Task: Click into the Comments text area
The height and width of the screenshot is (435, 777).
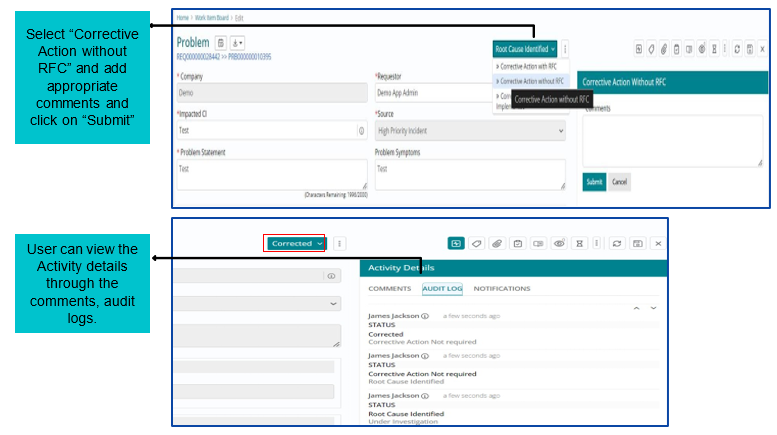Action: coord(672,141)
